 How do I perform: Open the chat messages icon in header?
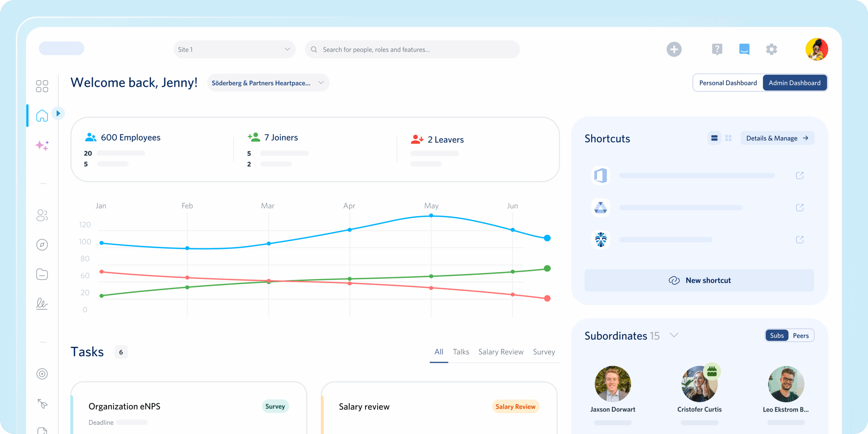coord(744,50)
